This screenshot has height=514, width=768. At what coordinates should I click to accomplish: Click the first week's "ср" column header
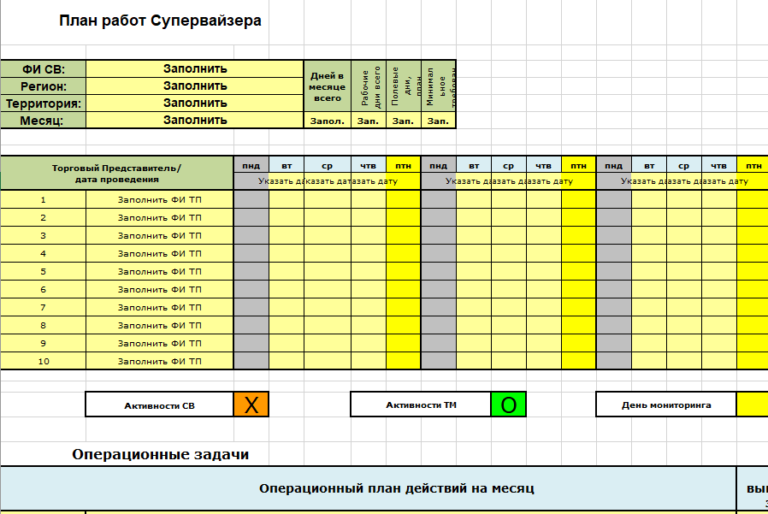coord(327,166)
